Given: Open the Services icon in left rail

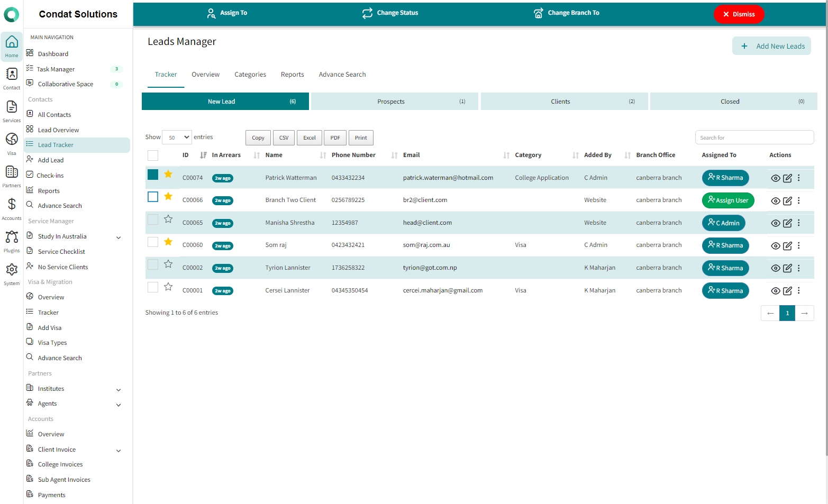Looking at the screenshot, I should coord(12,111).
